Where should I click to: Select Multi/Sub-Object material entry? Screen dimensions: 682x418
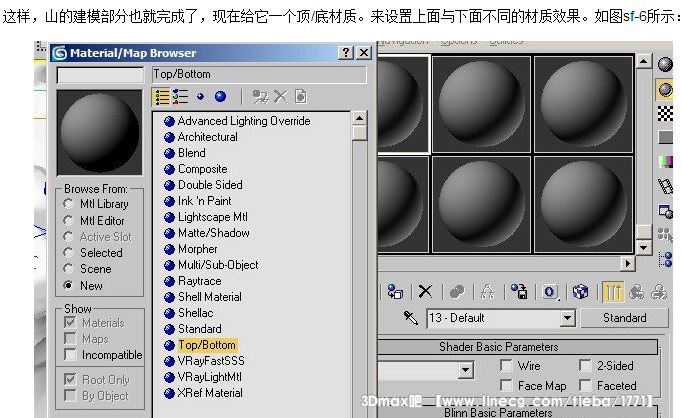point(217,265)
